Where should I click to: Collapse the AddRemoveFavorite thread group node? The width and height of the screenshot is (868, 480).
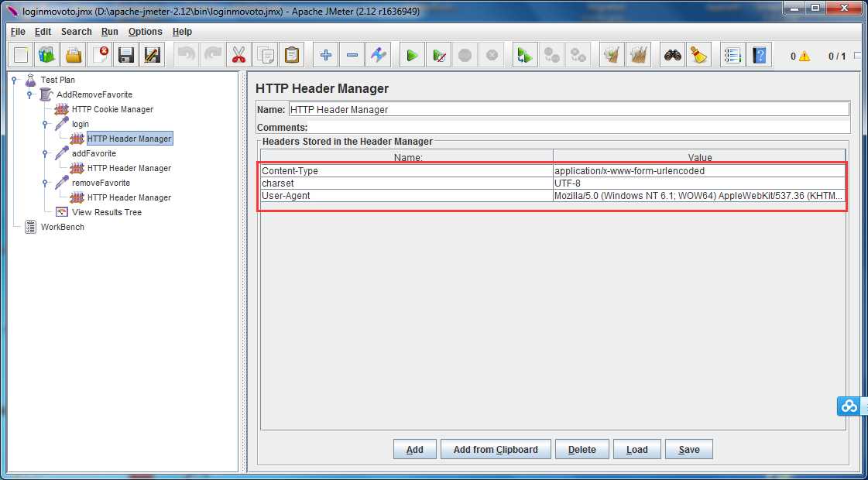click(x=30, y=94)
